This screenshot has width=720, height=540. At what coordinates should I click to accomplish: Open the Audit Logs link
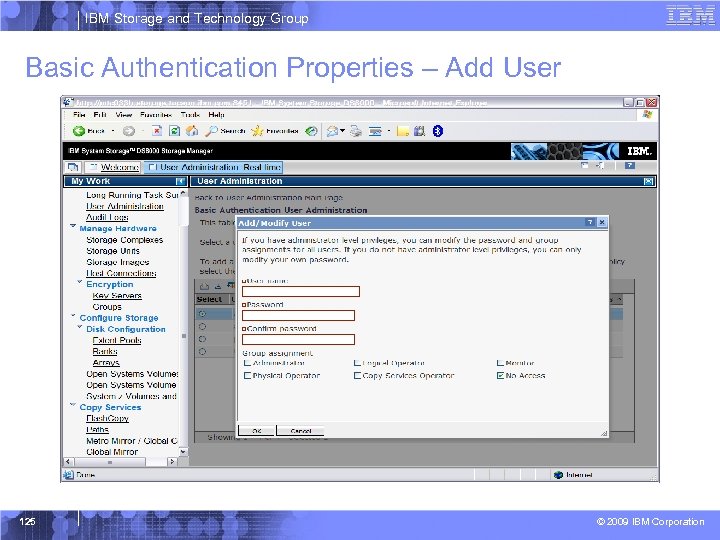(x=107, y=217)
